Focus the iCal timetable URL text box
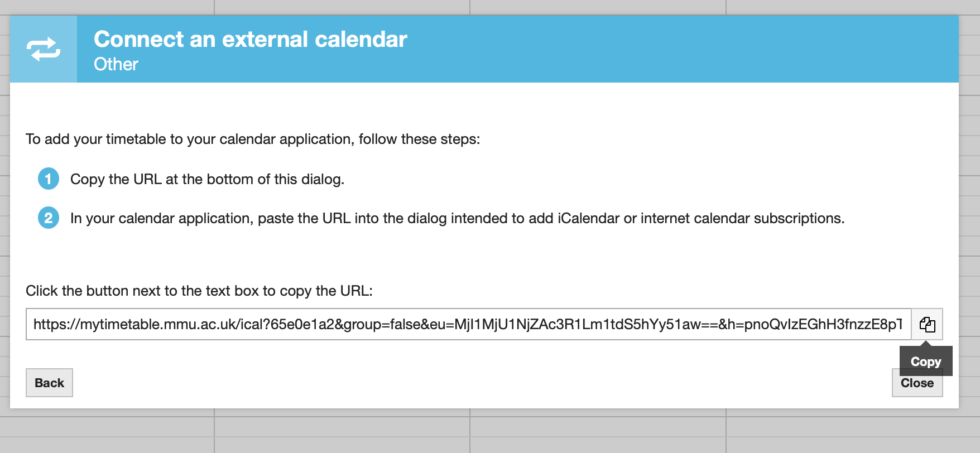The height and width of the screenshot is (453, 980). [x=468, y=324]
